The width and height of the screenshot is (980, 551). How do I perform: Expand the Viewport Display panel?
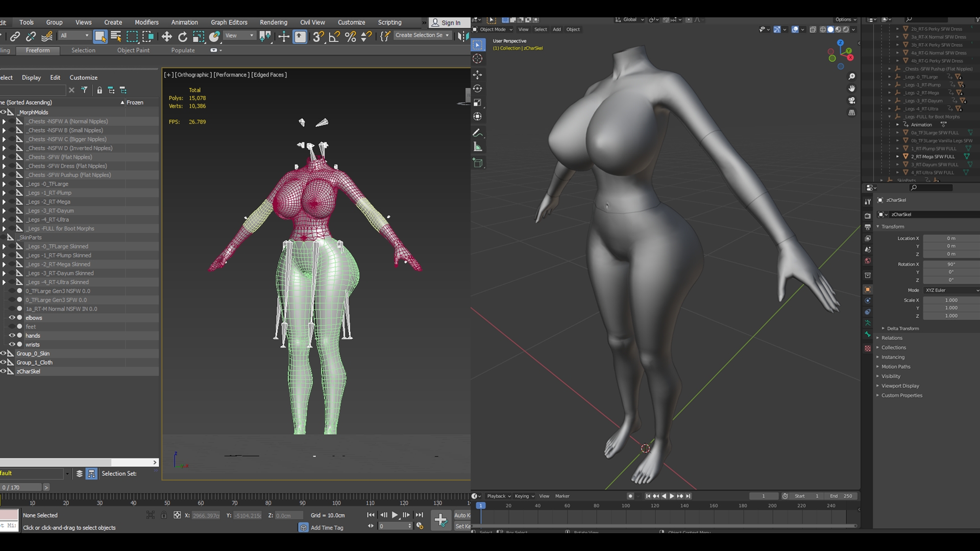pos(899,386)
